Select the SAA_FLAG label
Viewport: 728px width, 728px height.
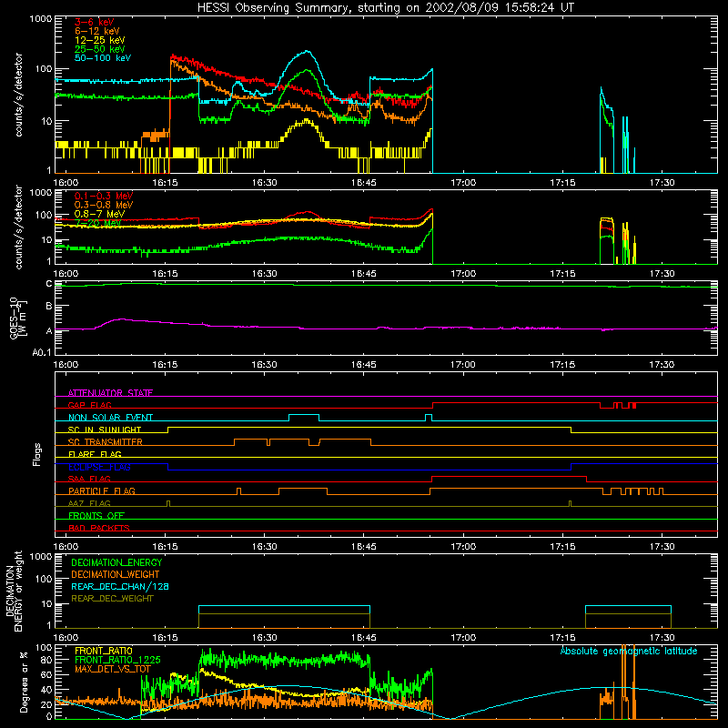(89, 479)
